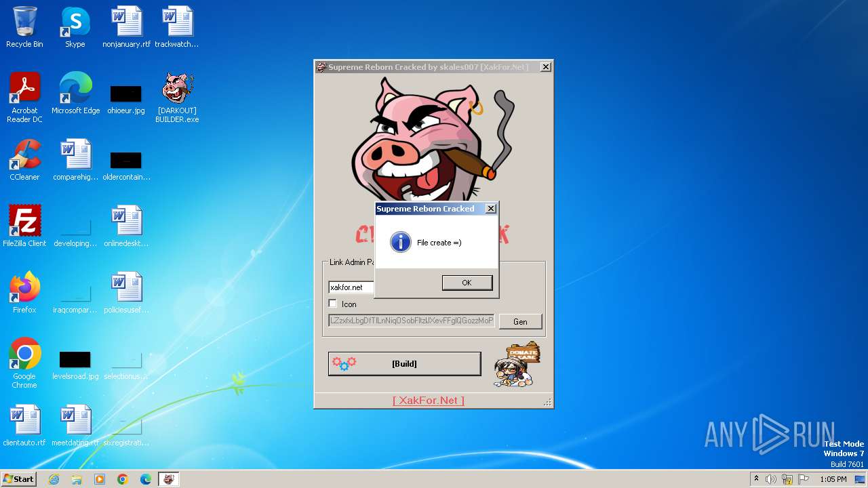The height and width of the screenshot is (488, 868).
Task: Open Acrobat Reader DC shortcut
Action: (x=24, y=97)
